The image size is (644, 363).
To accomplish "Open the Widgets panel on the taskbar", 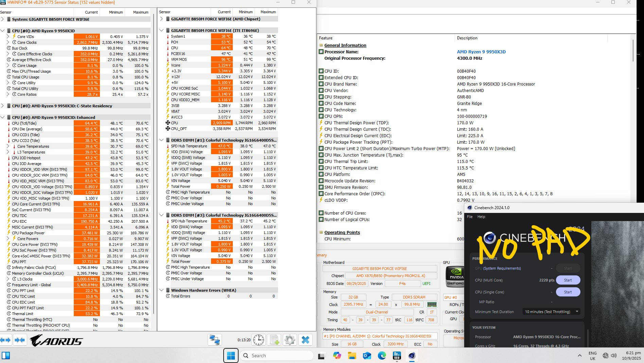I will point(6,356).
